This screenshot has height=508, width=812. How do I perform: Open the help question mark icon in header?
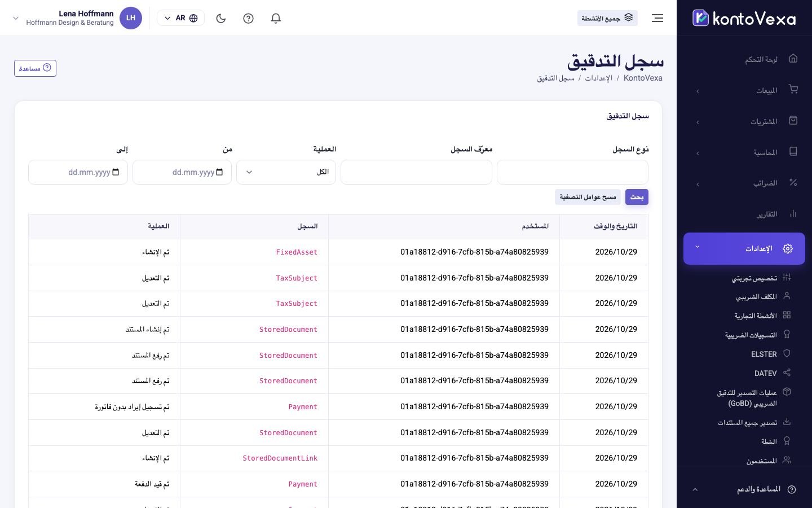248,18
